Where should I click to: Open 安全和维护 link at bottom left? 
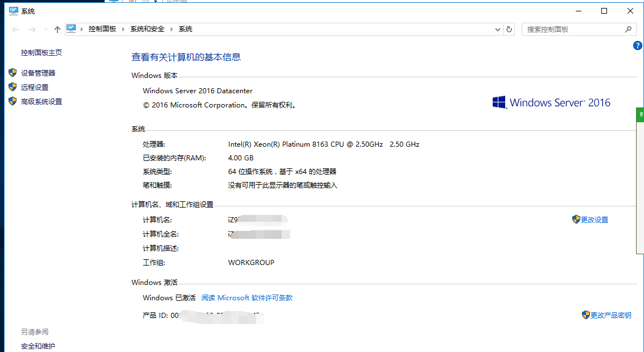(38, 346)
